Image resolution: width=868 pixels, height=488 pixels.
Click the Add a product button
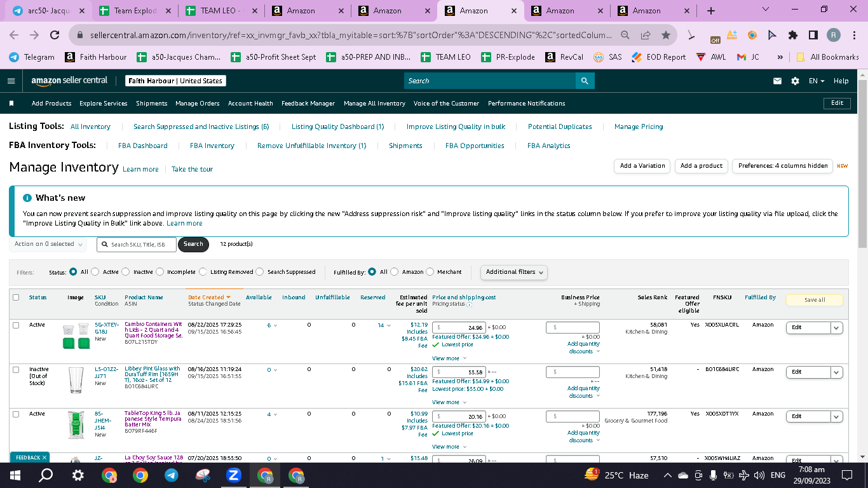tap(702, 166)
